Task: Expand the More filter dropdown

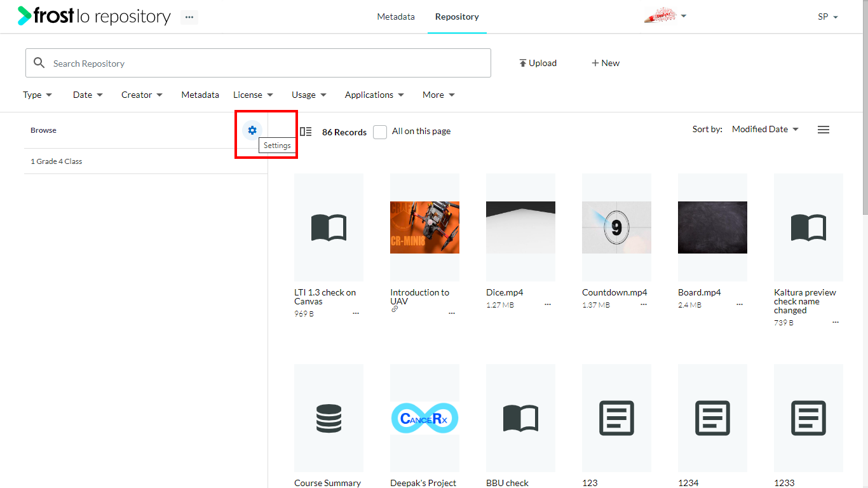Action: (x=438, y=95)
